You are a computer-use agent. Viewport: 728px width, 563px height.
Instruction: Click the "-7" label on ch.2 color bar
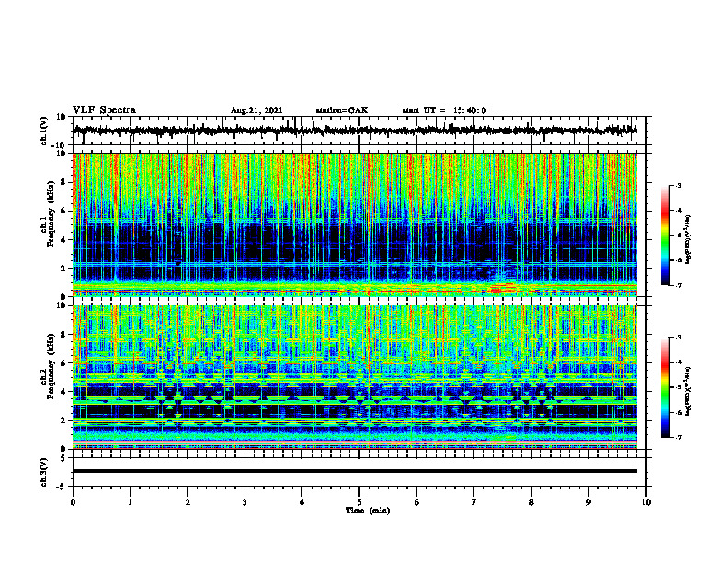[678, 438]
